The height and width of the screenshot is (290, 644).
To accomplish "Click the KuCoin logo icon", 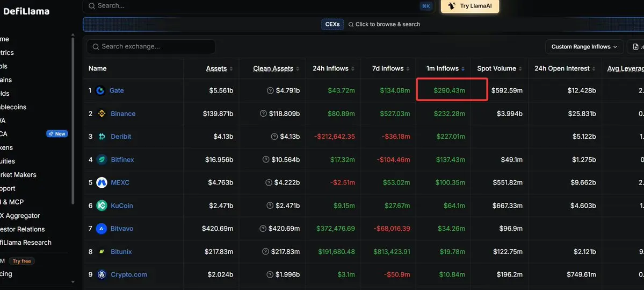I will (102, 206).
